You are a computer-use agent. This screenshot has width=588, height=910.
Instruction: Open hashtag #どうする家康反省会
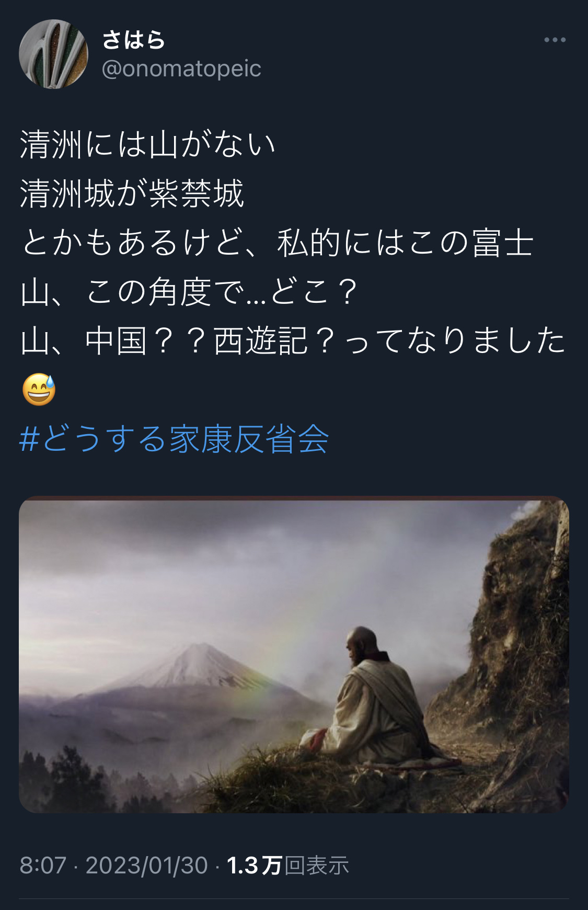[x=174, y=438]
